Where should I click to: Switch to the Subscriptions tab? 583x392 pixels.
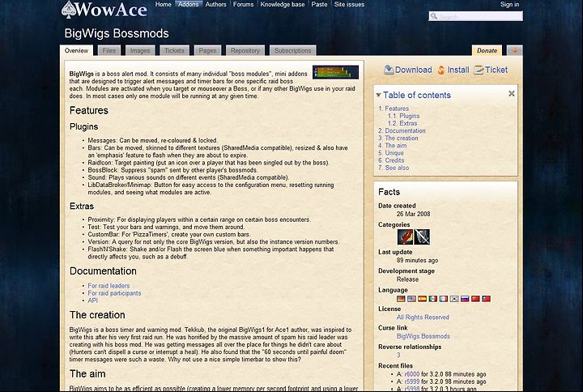(293, 50)
